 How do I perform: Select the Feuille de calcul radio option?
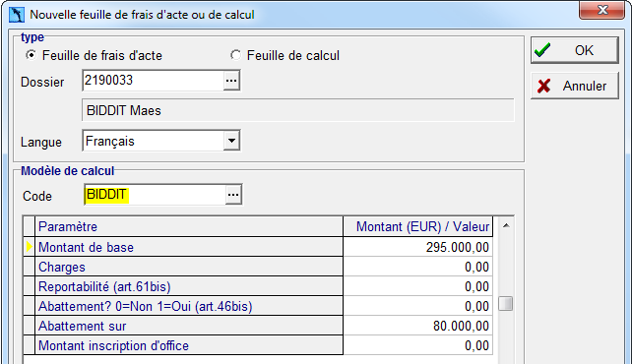[235, 55]
